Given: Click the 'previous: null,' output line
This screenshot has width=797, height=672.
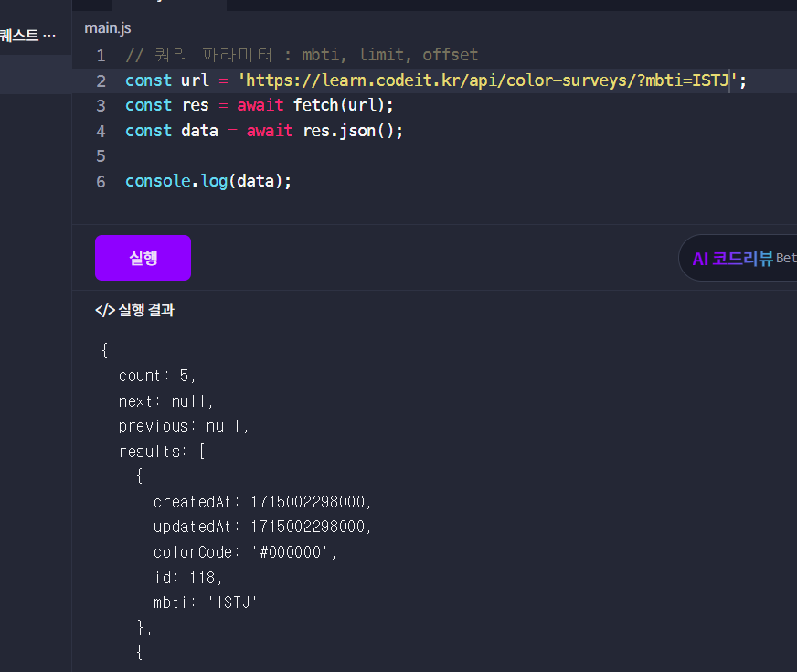Looking at the screenshot, I should coord(184,426).
